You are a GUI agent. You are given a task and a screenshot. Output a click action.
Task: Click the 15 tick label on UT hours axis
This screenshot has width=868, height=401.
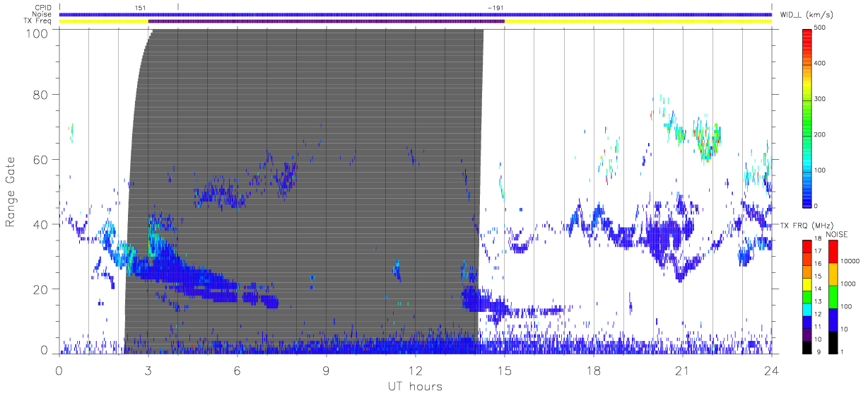tap(505, 370)
